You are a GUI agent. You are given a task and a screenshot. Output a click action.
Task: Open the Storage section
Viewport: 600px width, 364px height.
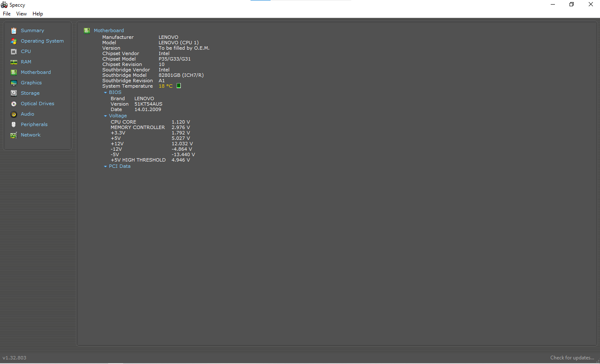[x=30, y=93]
